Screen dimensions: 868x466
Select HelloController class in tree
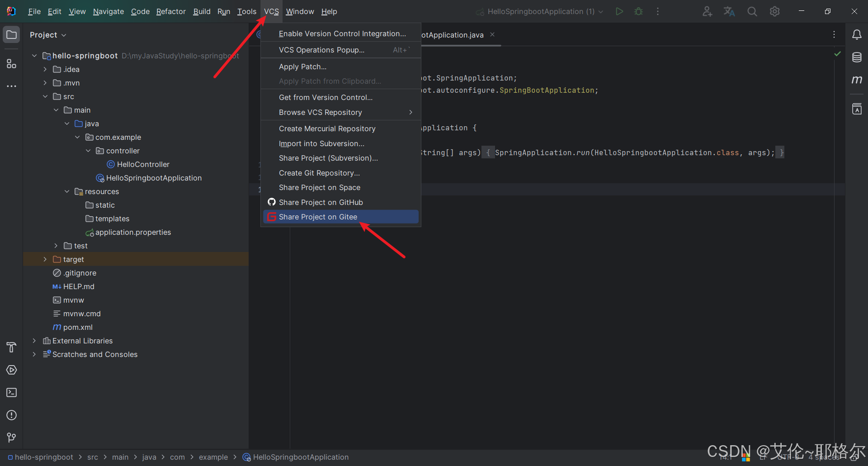[138, 164]
